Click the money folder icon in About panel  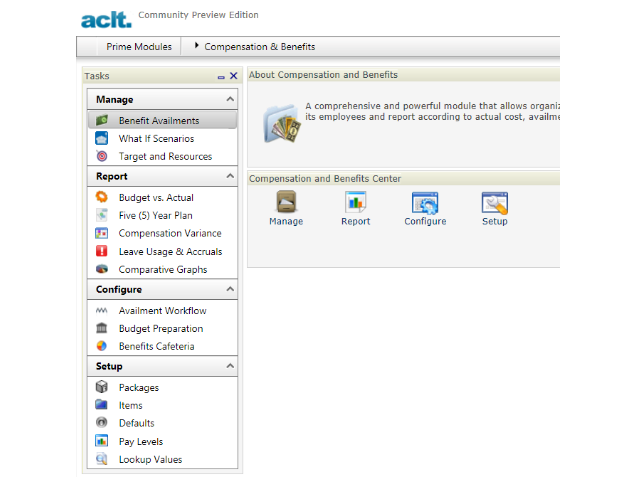(x=282, y=124)
